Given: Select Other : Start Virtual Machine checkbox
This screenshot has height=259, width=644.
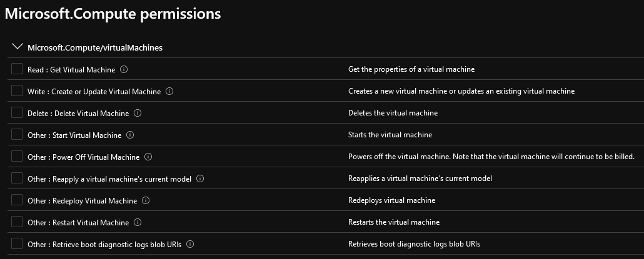Looking at the screenshot, I should pyautogui.click(x=17, y=134).
